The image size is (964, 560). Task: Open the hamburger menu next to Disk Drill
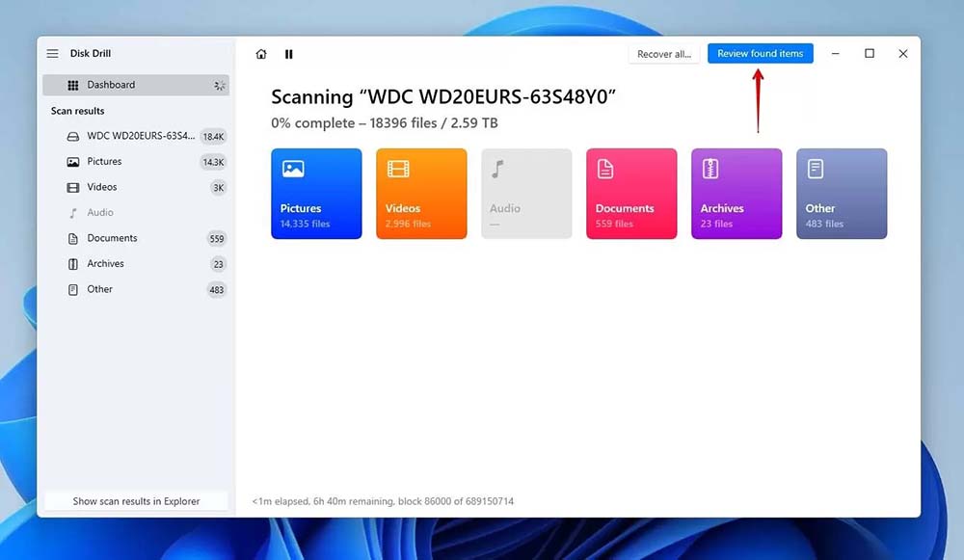coord(52,54)
